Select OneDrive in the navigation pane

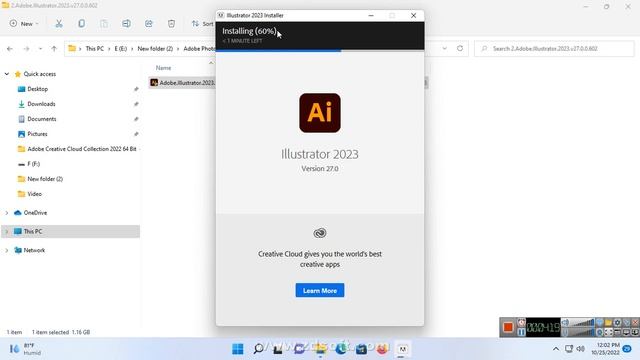click(35, 213)
